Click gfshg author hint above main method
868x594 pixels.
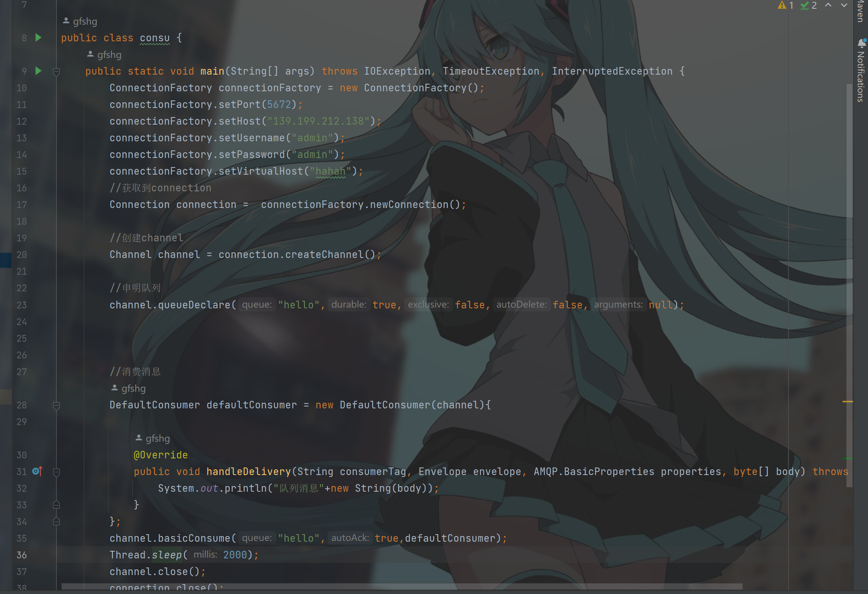pos(105,55)
